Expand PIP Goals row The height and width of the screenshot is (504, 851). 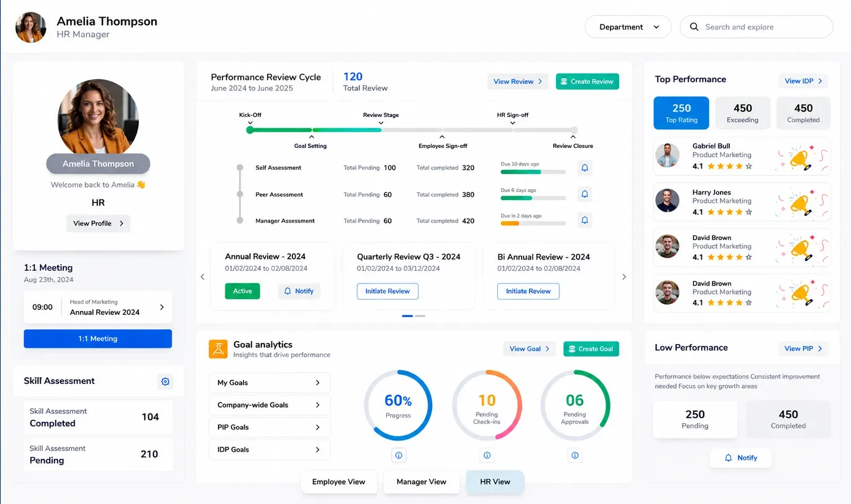pos(269,427)
